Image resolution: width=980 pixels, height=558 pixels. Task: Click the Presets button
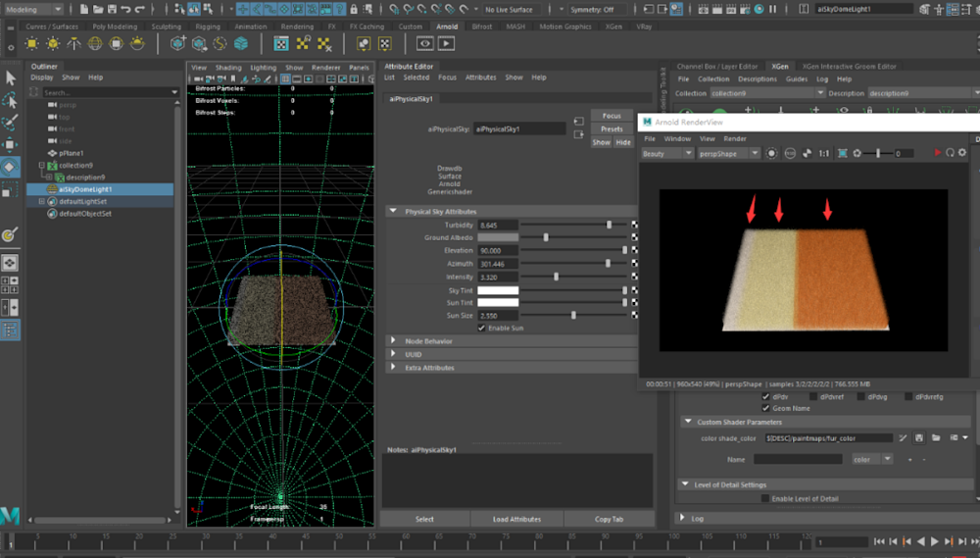coord(612,128)
